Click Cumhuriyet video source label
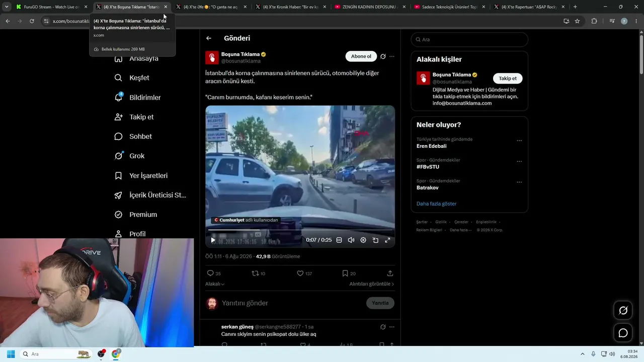Screen dimensions: 644x362 [246, 220]
